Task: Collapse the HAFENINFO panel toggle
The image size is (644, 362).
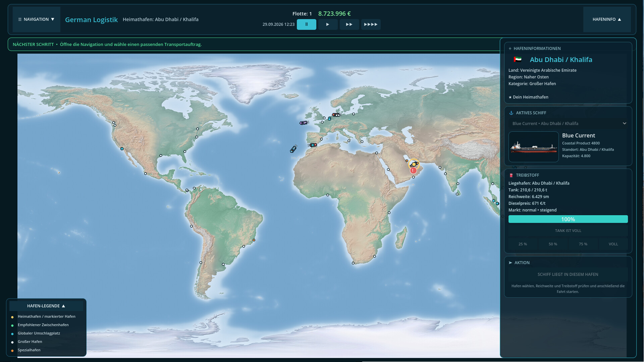Action: pos(607,19)
